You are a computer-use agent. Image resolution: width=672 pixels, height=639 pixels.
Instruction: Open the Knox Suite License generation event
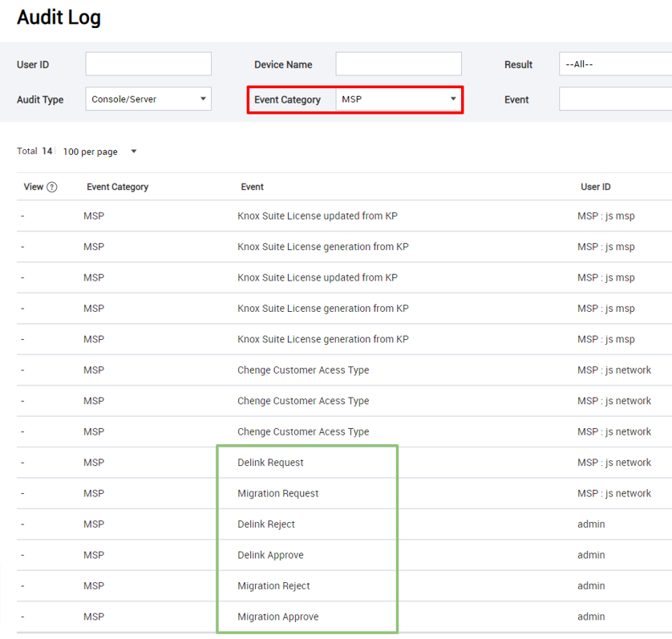tap(325, 246)
